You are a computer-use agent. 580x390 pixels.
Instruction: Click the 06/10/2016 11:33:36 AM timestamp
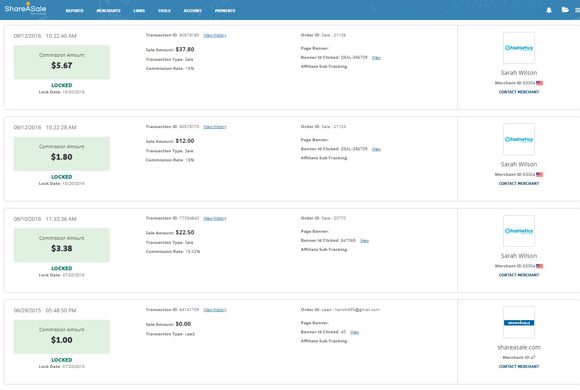tap(45, 219)
